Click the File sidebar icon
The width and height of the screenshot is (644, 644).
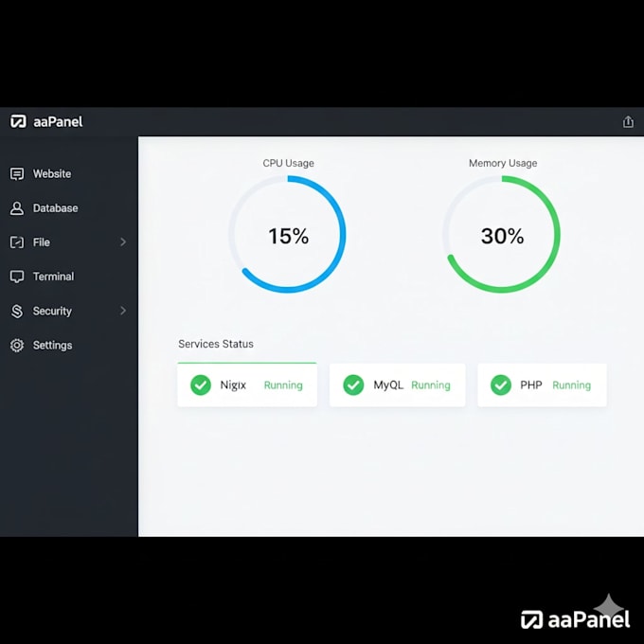(x=17, y=242)
